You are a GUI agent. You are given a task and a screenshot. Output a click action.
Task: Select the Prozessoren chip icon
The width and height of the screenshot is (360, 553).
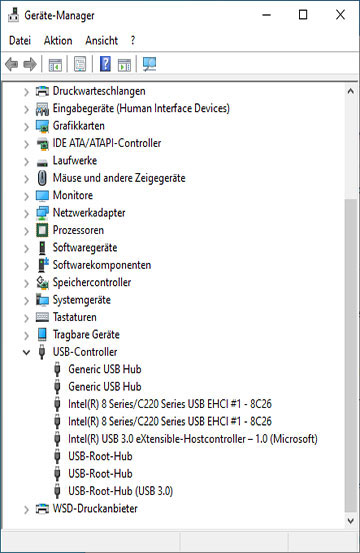[x=42, y=230]
